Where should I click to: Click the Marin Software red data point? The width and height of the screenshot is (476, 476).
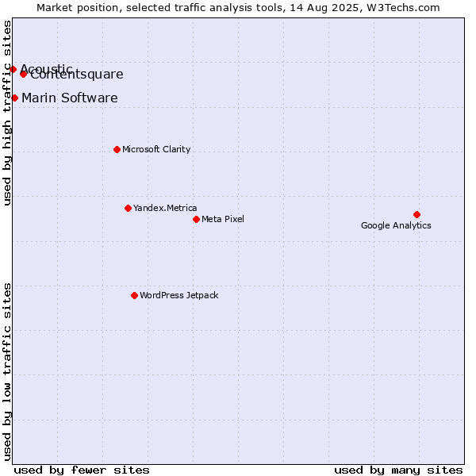tap(14, 98)
